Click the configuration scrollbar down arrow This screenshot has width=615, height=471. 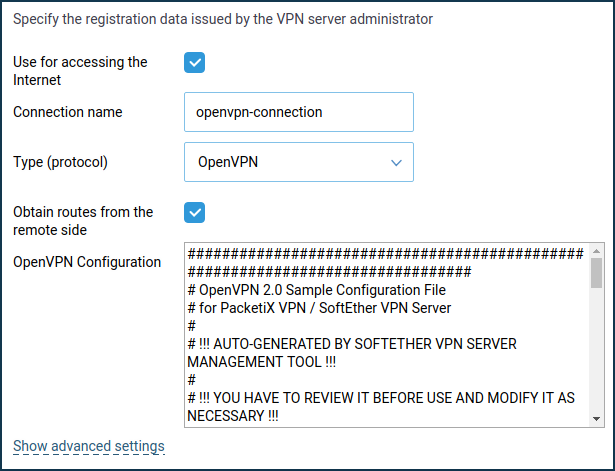596,419
